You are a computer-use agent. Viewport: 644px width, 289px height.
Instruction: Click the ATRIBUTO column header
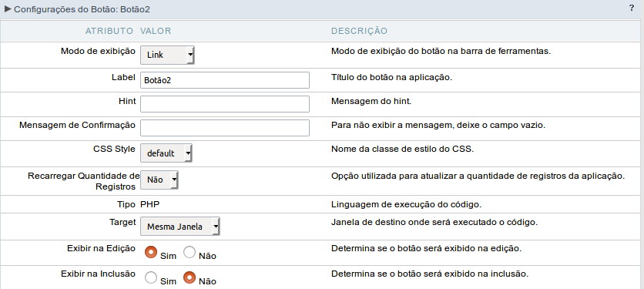tap(109, 32)
